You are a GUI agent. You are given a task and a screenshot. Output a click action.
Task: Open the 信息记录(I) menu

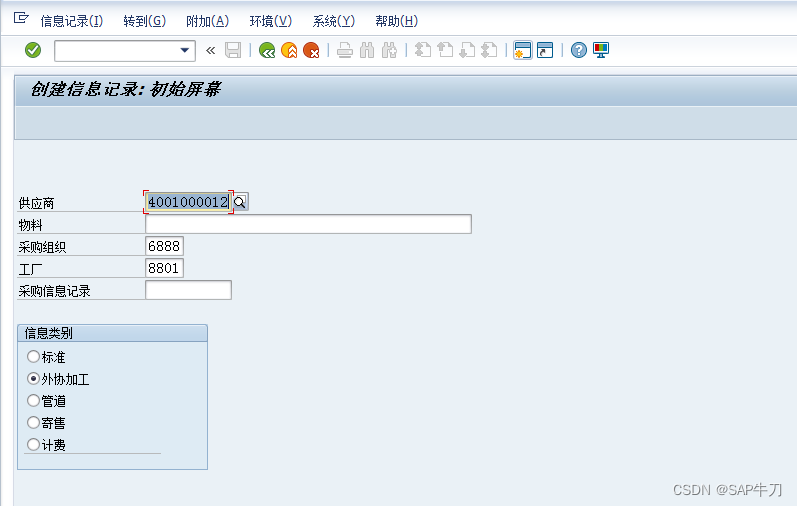coord(72,21)
